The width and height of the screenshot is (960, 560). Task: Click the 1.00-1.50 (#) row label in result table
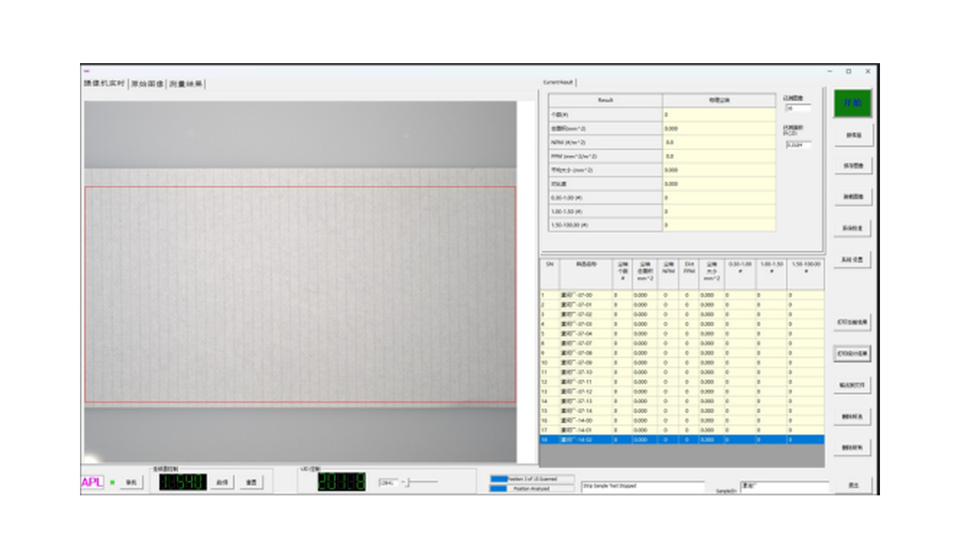(x=606, y=211)
